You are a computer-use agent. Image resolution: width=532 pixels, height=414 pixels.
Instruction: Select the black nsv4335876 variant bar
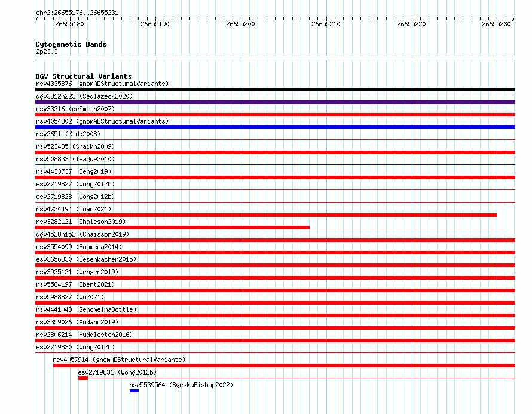click(x=275, y=90)
